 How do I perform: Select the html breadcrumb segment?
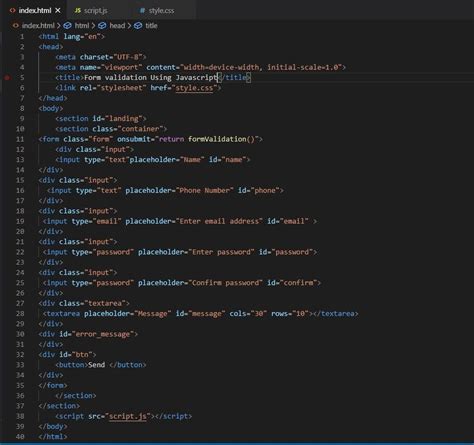(82, 26)
